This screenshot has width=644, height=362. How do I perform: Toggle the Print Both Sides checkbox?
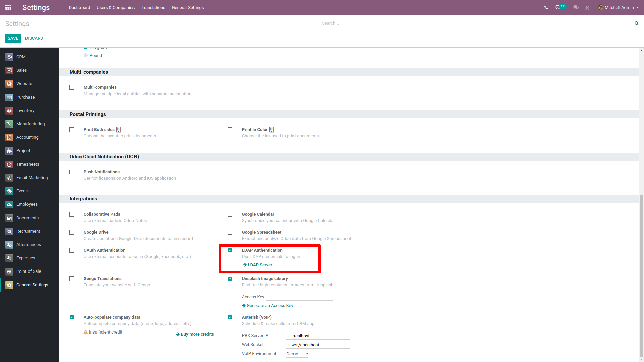(72, 129)
